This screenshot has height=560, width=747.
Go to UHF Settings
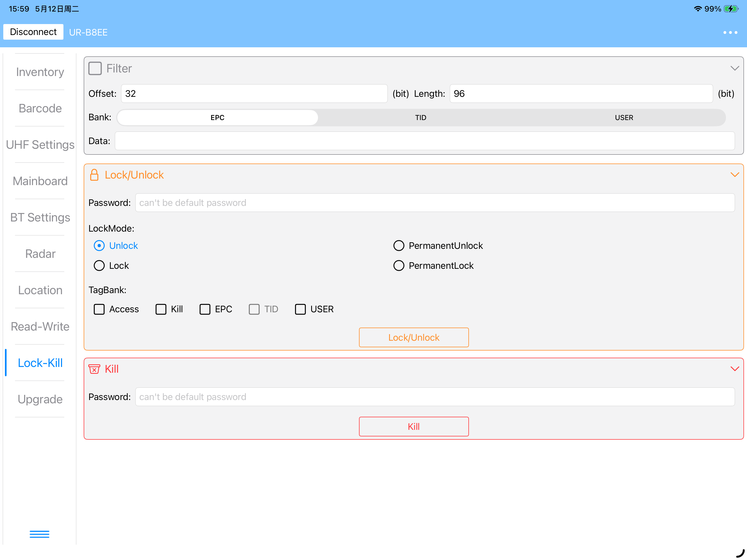tap(40, 145)
